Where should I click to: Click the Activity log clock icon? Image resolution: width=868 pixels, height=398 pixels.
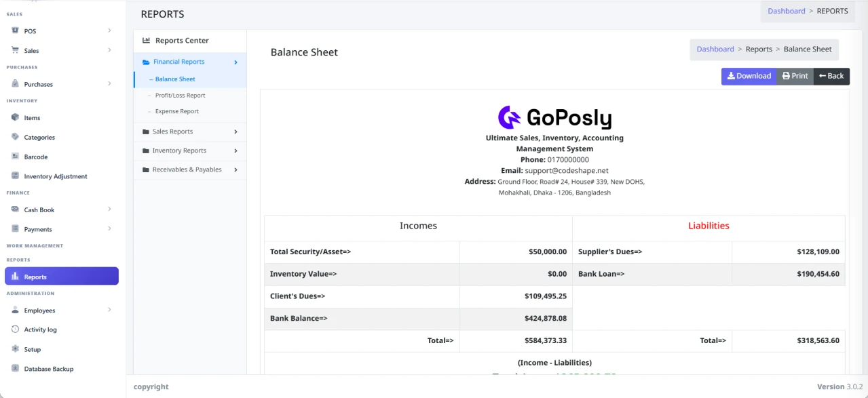pyautogui.click(x=15, y=330)
